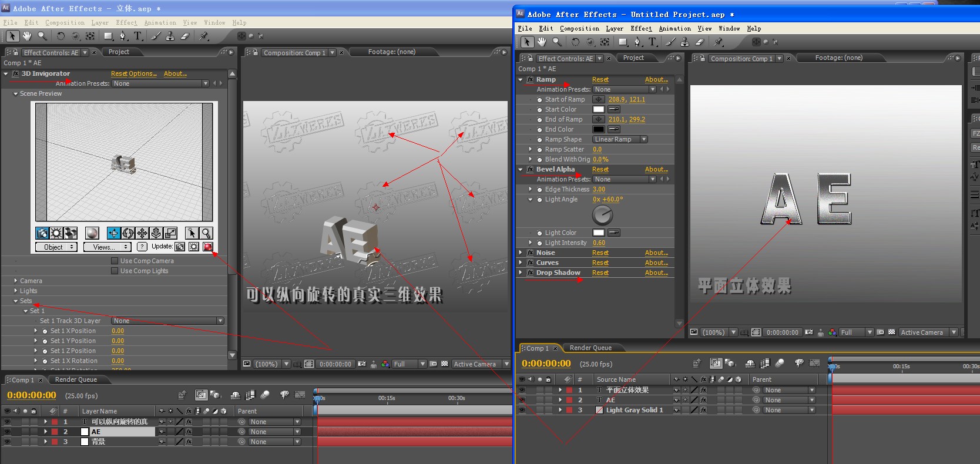This screenshot has height=464, width=980.
Task: Click the question-mark help button in Invigorator preview
Action: (142, 247)
